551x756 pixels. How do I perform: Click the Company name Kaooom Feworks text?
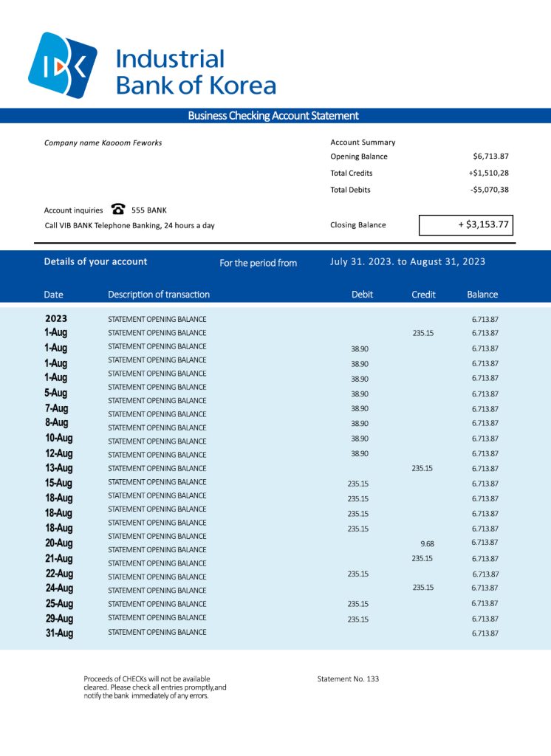(103, 142)
